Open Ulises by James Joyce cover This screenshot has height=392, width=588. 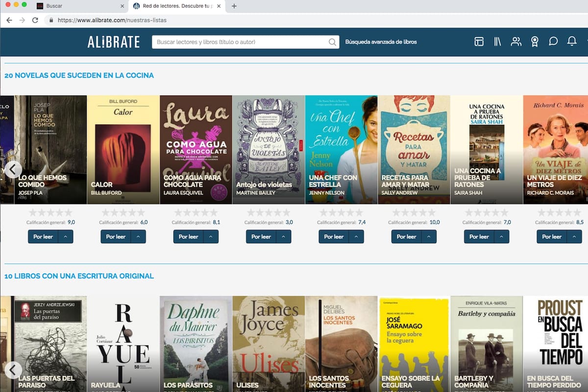[268, 344]
